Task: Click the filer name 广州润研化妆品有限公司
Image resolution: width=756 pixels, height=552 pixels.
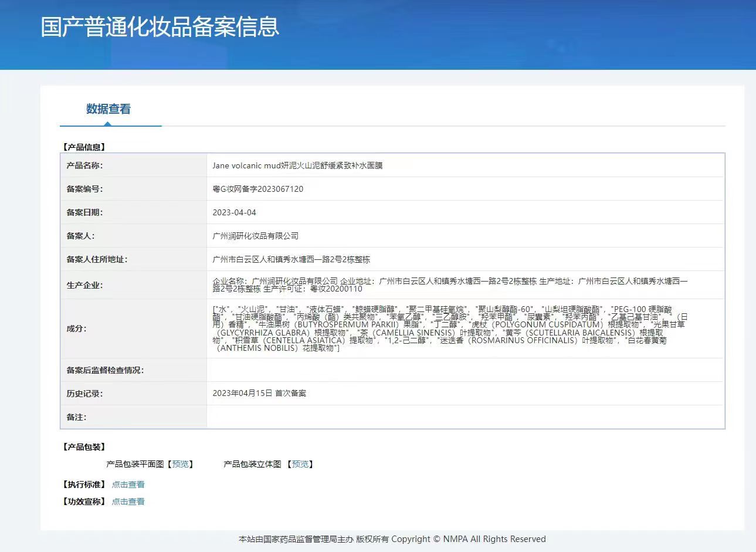Action: point(255,236)
